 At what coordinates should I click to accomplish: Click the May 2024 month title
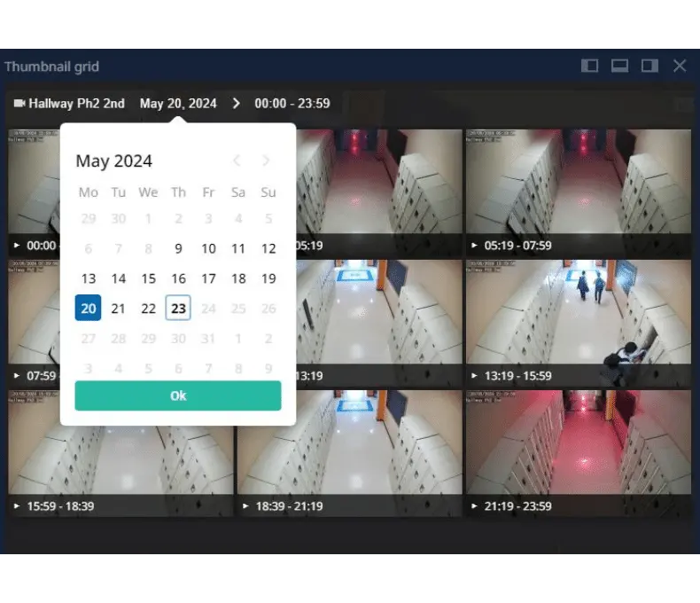tap(113, 161)
